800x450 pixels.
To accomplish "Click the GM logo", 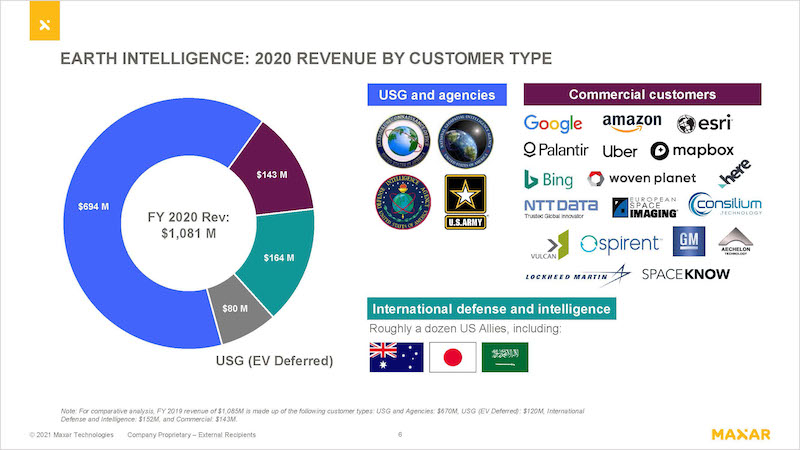I will [x=689, y=241].
